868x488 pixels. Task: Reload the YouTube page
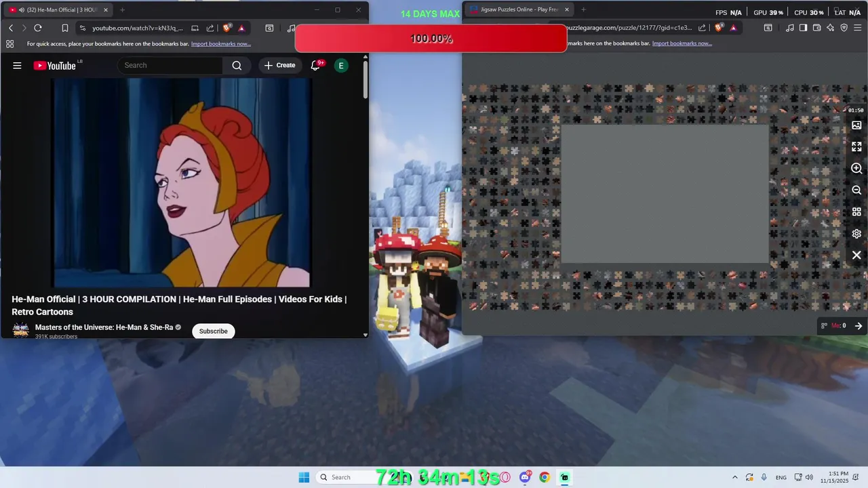tap(38, 28)
